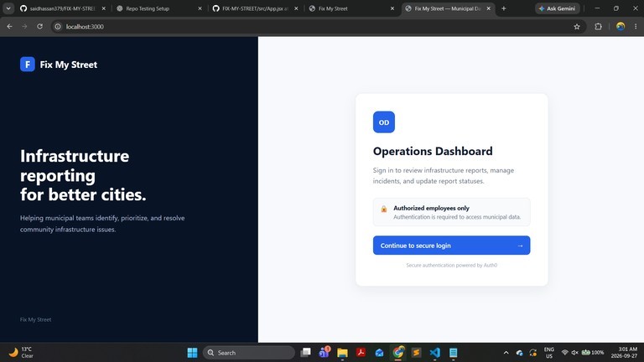Open Adobe Acrobat from the taskbar
Screen dimensions: 644x362
(x=361, y=353)
